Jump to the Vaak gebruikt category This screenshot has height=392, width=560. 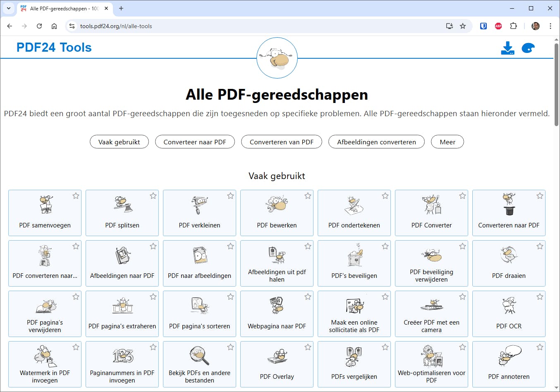click(119, 142)
